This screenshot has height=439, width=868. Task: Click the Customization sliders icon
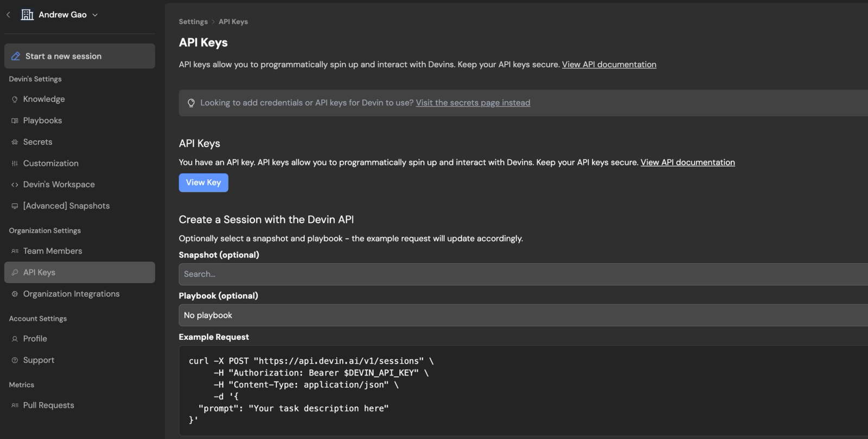coord(15,164)
